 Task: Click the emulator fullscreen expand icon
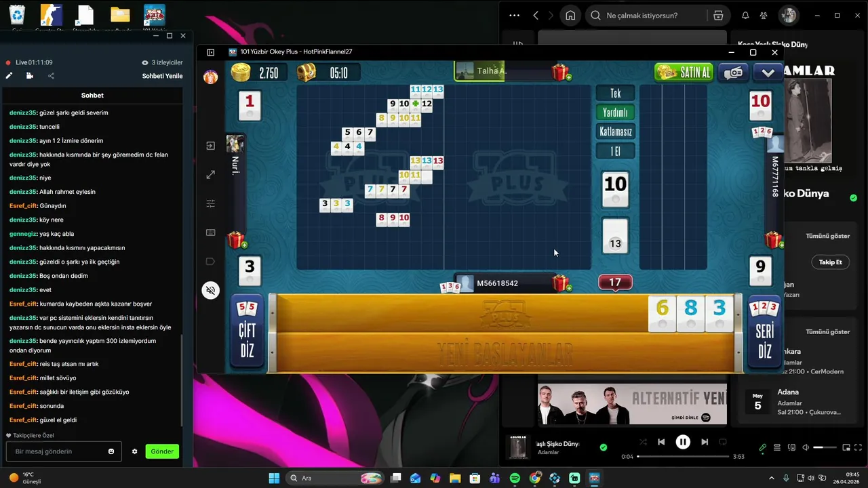pyautogui.click(x=211, y=175)
